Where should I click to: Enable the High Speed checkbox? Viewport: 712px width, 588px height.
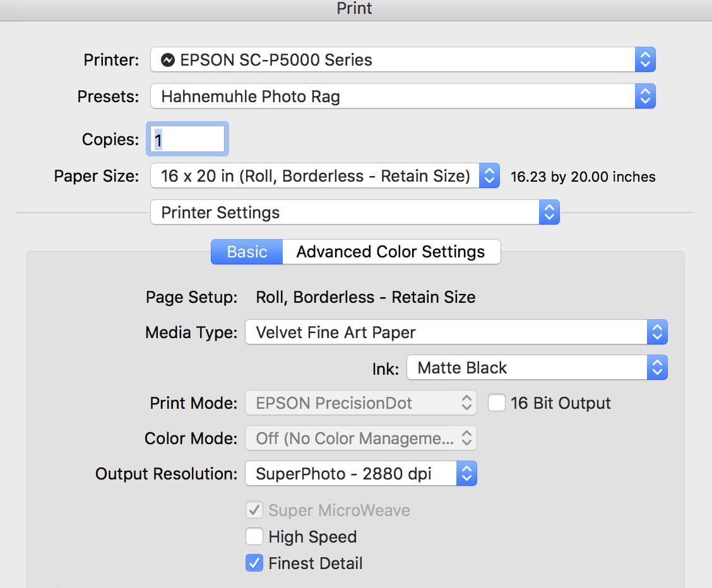254,537
